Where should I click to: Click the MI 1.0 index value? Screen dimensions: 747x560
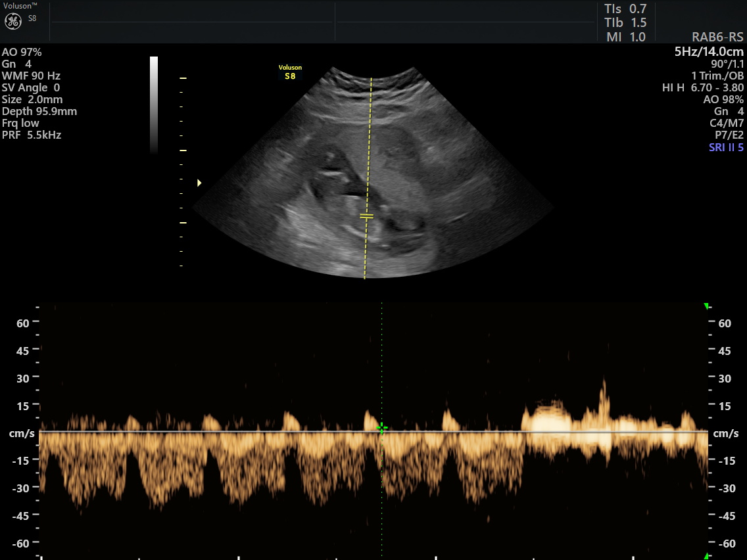[625, 37]
